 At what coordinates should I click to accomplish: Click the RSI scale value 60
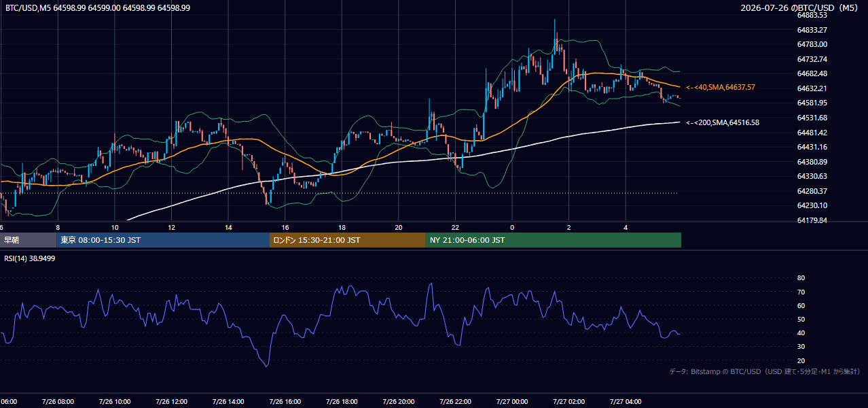click(801, 305)
